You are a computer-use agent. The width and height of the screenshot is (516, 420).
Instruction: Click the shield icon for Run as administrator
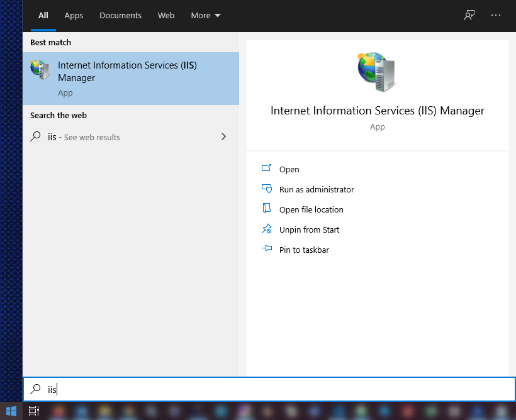coord(266,189)
